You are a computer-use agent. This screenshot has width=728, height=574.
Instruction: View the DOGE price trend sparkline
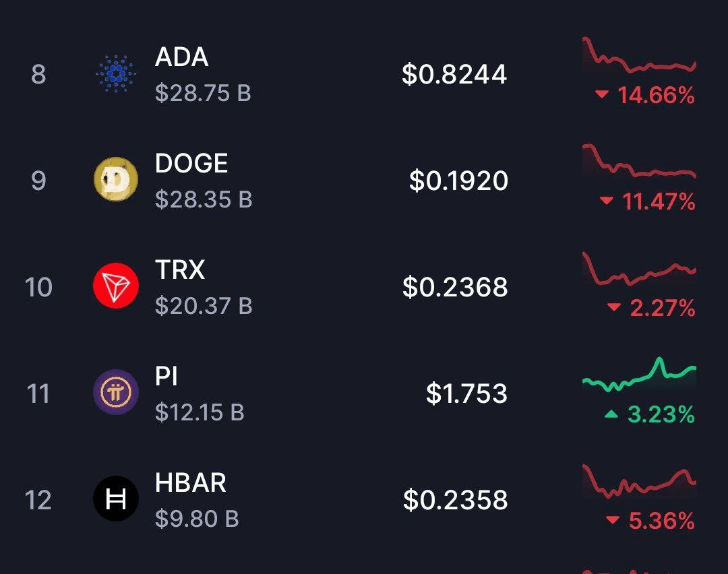(x=639, y=161)
